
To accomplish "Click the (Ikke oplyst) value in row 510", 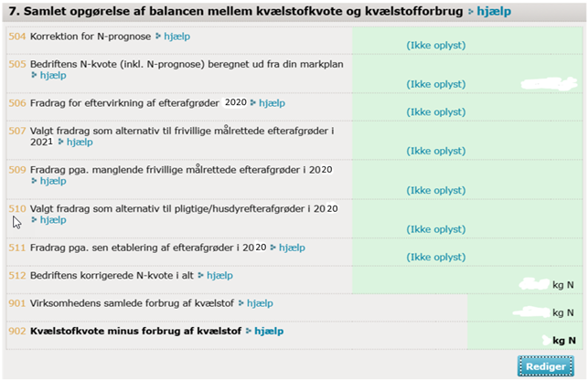I will pyautogui.click(x=436, y=228).
